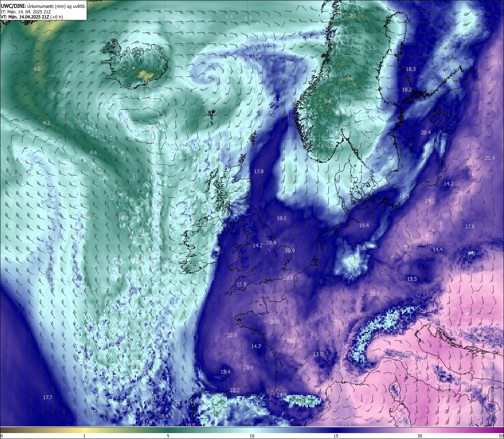Click the 15.6 value near the bottom left

[96, 412]
